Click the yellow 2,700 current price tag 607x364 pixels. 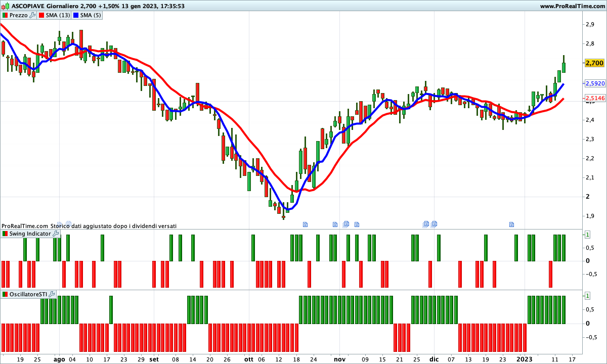click(594, 63)
